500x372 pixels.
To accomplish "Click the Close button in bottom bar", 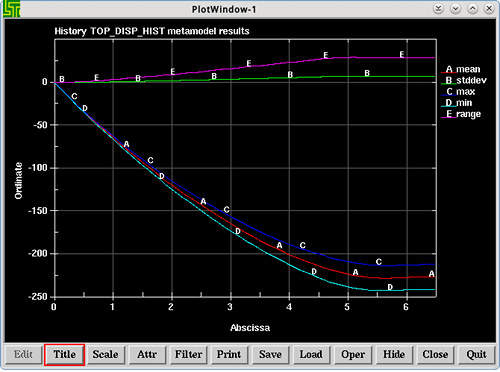I will (x=435, y=354).
